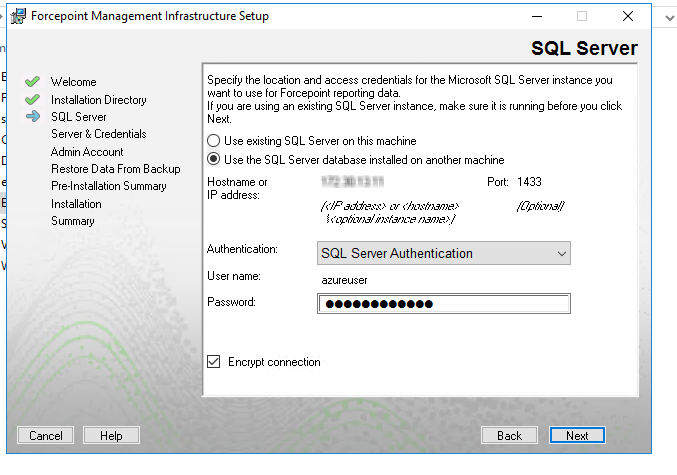Click the Authentication label
This screenshot has width=677, height=475.
click(x=242, y=249)
